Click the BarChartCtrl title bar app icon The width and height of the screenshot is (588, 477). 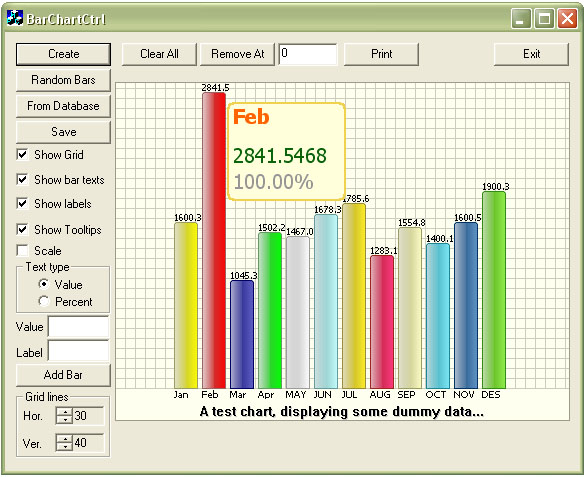pos(15,18)
